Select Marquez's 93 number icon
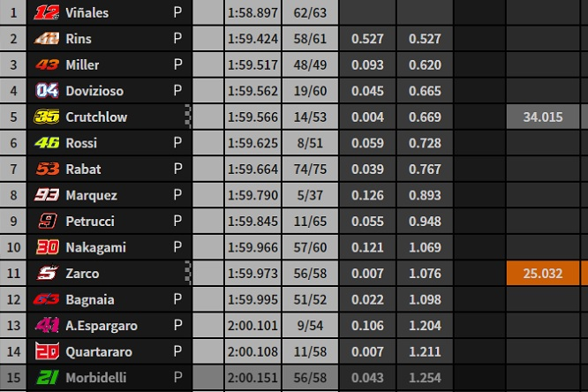 pyautogui.click(x=47, y=195)
